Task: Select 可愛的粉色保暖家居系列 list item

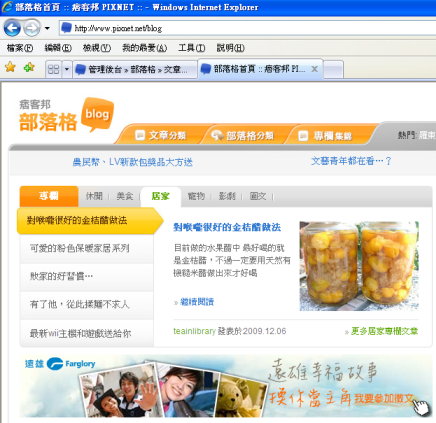Action: (x=87, y=249)
